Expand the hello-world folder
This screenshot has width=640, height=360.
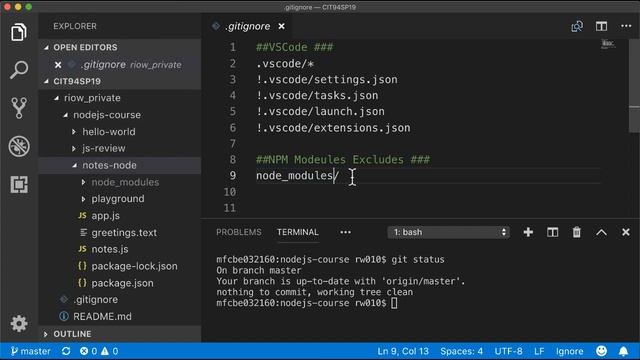[x=74, y=132]
